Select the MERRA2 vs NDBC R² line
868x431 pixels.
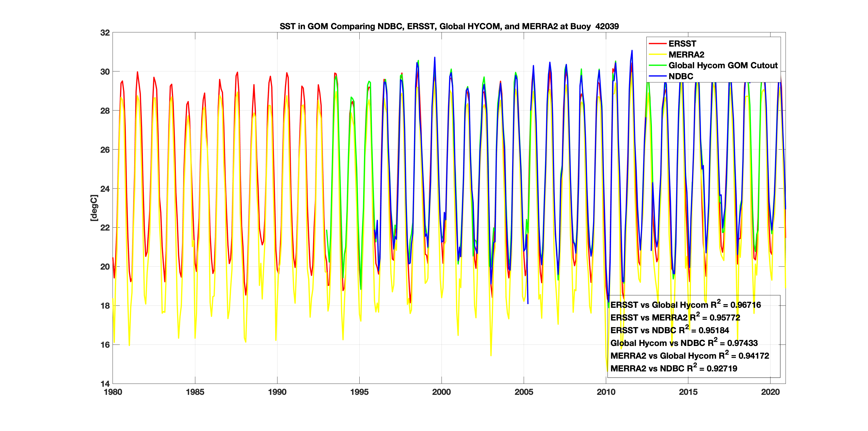(x=673, y=368)
